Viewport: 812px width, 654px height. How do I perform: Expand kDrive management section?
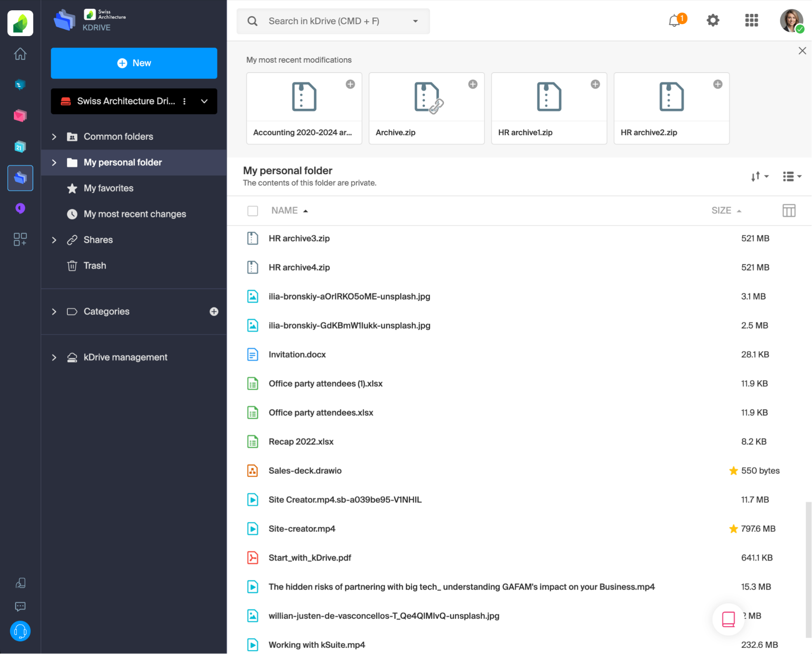click(54, 357)
